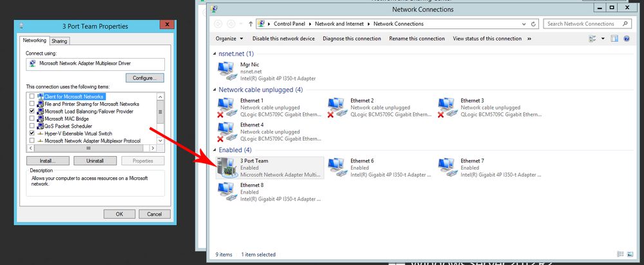The width and height of the screenshot is (644, 265).
Task: Click the Connect using adapter field
Action: [95, 64]
